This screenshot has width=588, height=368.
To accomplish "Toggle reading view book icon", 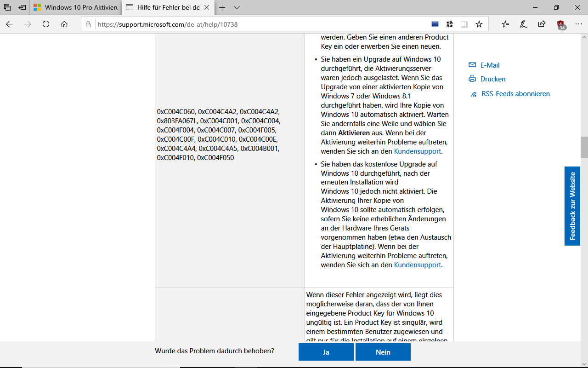I will coord(464,24).
